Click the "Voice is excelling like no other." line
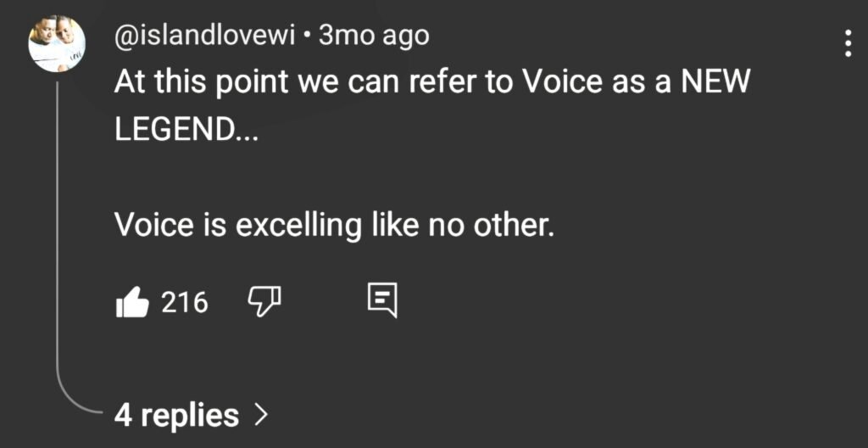This screenshot has height=448, width=868. [x=332, y=227]
